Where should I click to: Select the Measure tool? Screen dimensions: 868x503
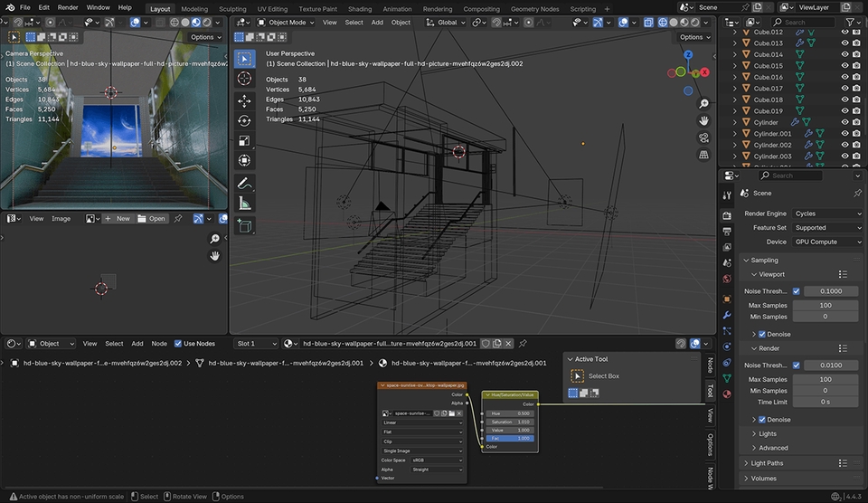pyautogui.click(x=244, y=204)
